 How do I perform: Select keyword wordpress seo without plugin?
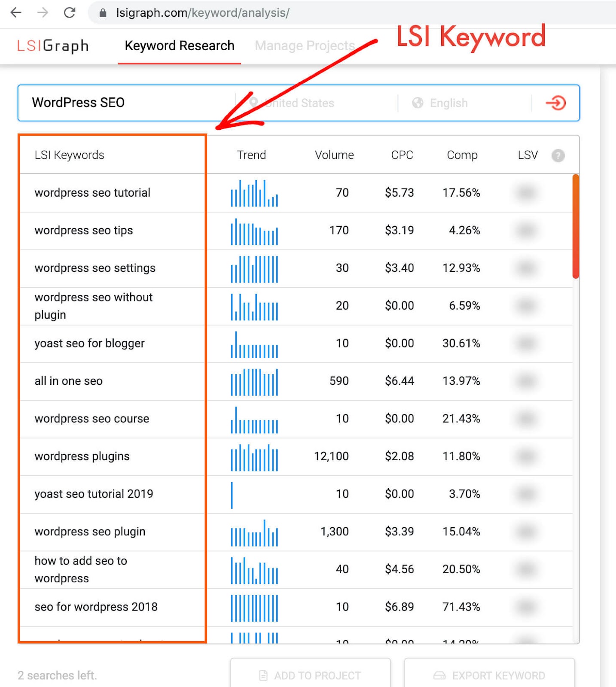pos(94,306)
